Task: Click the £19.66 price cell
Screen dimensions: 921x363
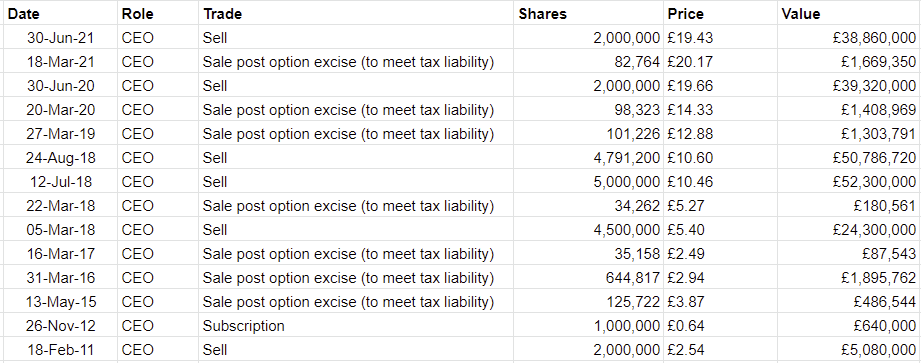Action: tap(721, 86)
